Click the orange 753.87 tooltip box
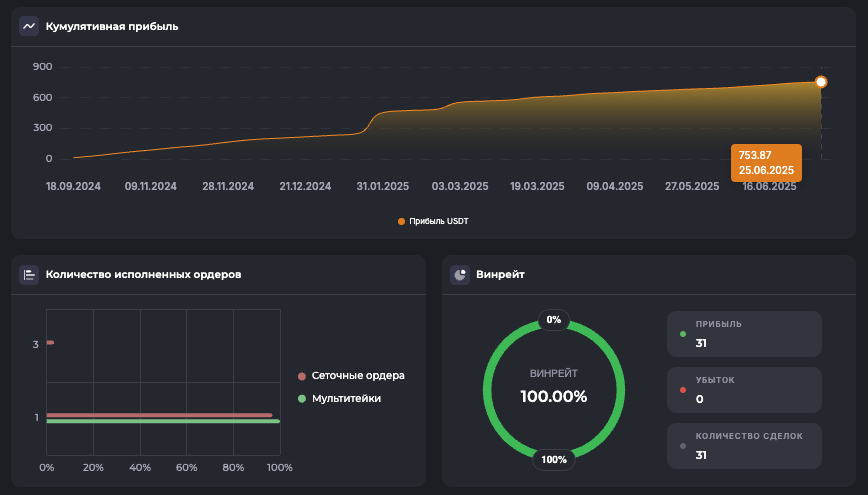 point(767,162)
